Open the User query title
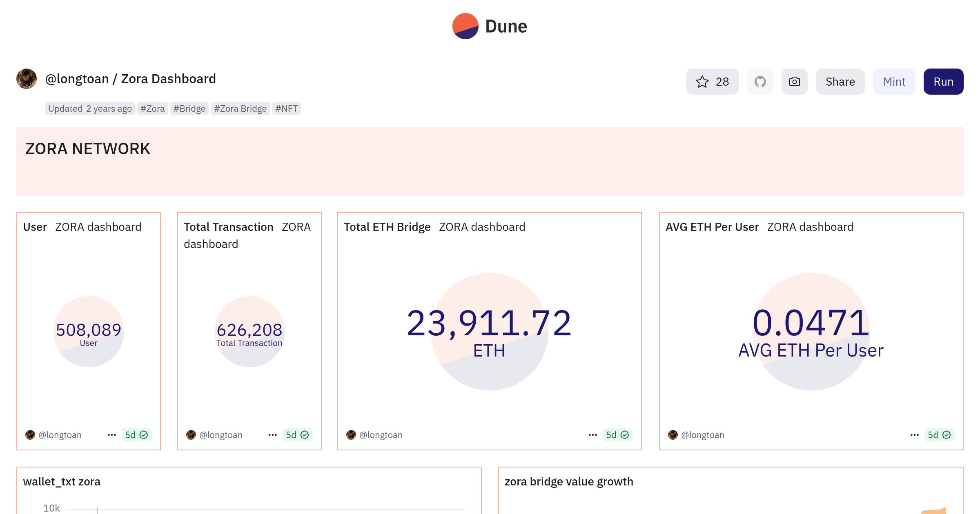The height and width of the screenshot is (514, 980). pyautogui.click(x=35, y=227)
